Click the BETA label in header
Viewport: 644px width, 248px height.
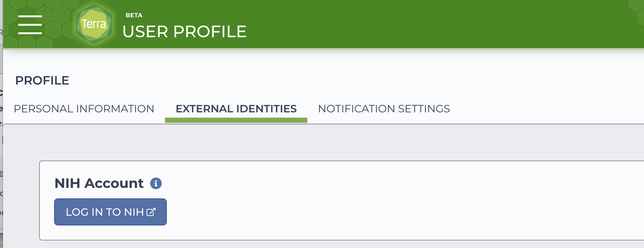[134, 15]
